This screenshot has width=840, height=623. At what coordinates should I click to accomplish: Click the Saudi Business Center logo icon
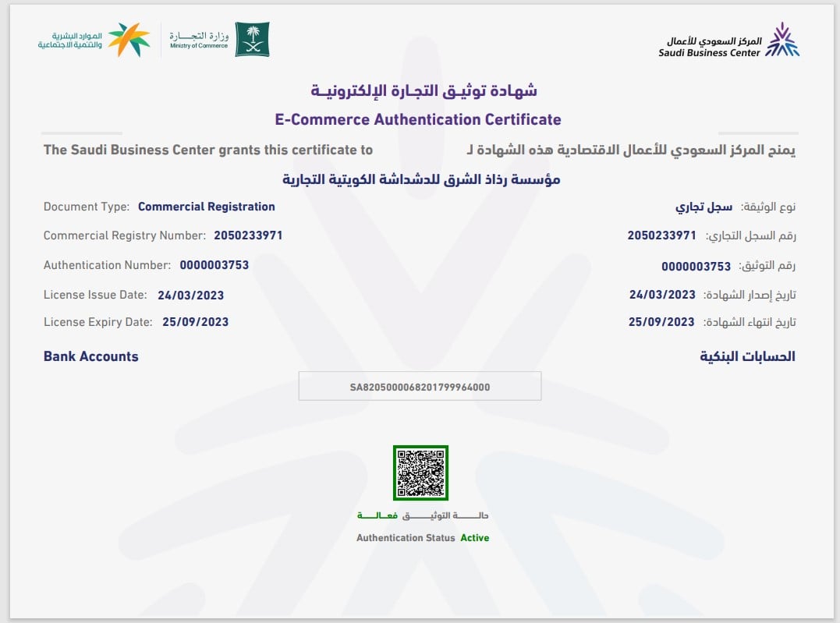tap(782, 40)
